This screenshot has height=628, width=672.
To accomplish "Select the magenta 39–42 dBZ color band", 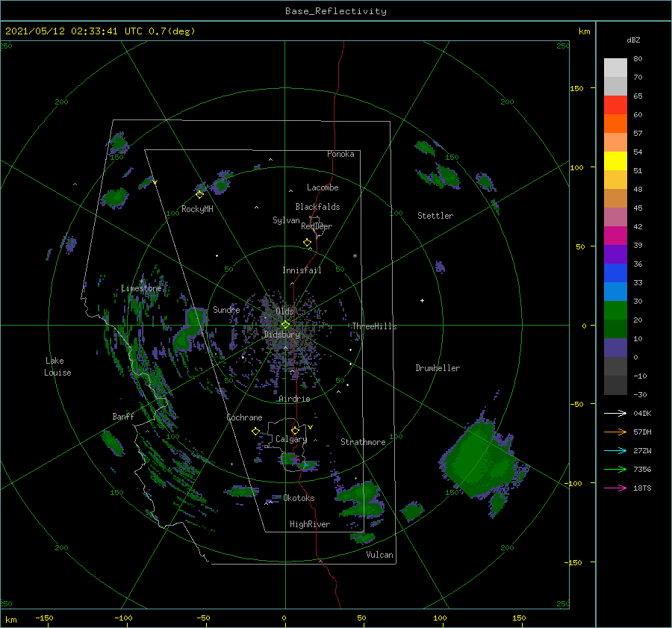I will click(x=615, y=235).
